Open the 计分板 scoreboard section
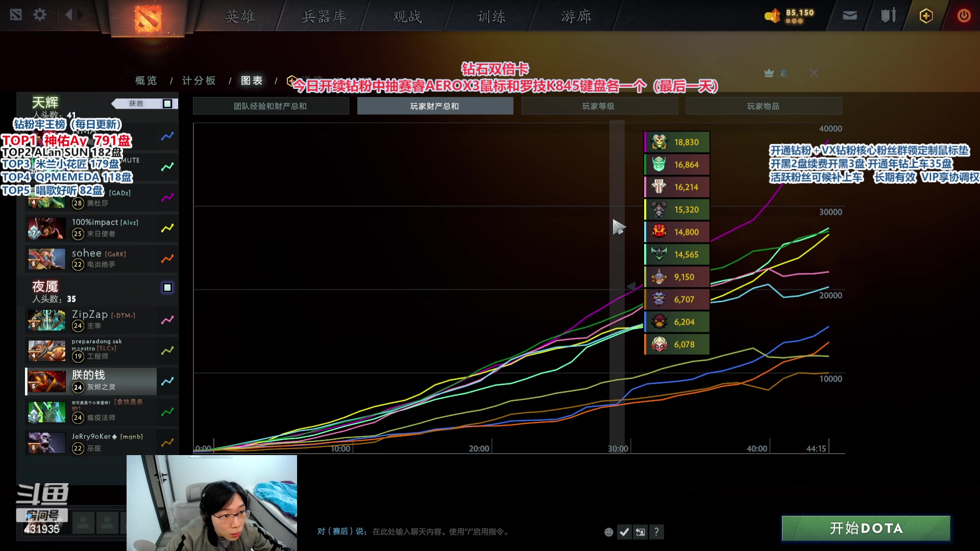The height and width of the screenshot is (551, 980). pyautogui.click(x=199, y=81)
